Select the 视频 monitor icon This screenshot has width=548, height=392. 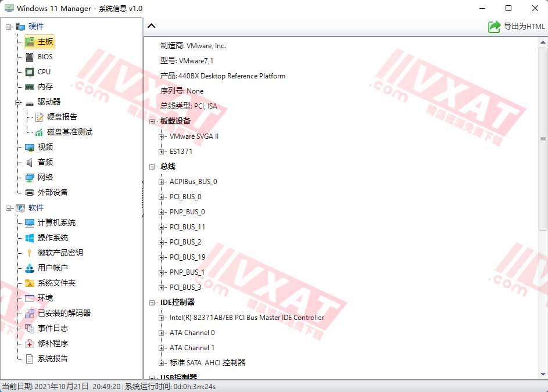point(30,147)
